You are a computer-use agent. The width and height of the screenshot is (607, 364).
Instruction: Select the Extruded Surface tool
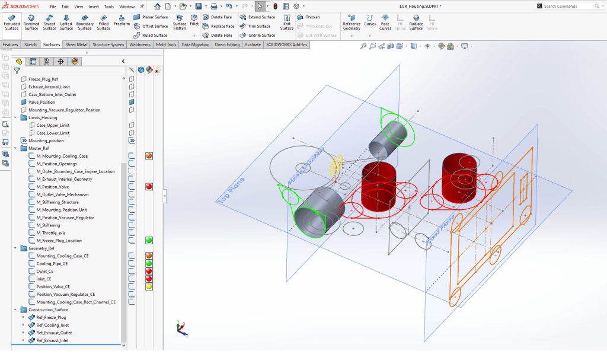pyautogui.click(x=12, y=22)
